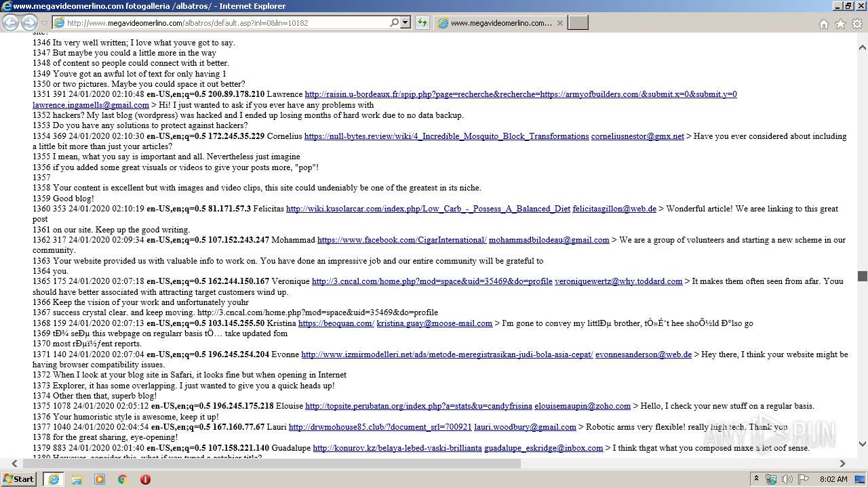Screen dimensions: 868x488
Task: Open the recent pages dropdown arrow
Action: [44, 23]
